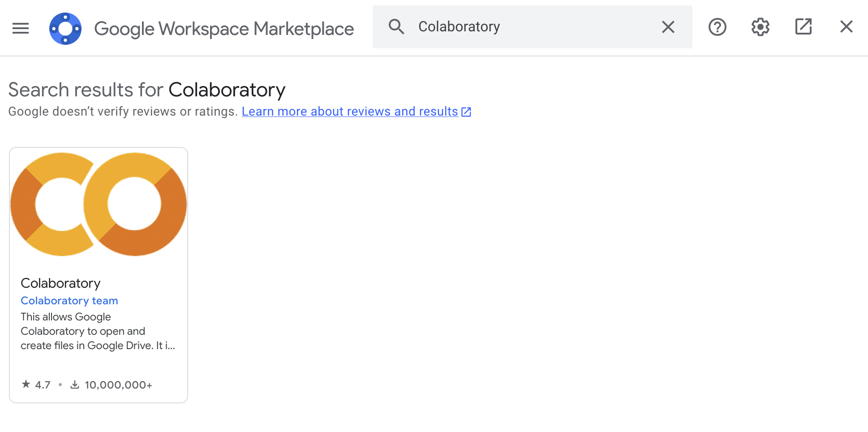This screenshot has height=432, width=868.
Task: Click the 10,000,000+ install count
Action: tap(118, 384)
